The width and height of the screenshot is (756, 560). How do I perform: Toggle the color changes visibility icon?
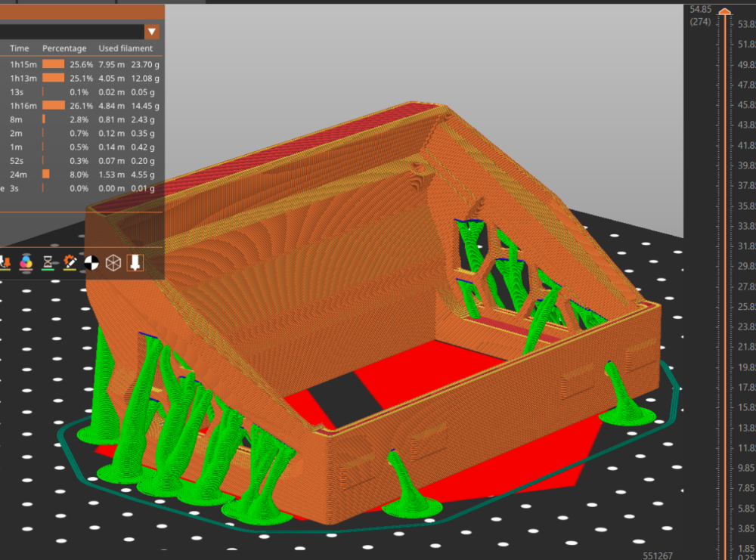click(x=26, y=263)
